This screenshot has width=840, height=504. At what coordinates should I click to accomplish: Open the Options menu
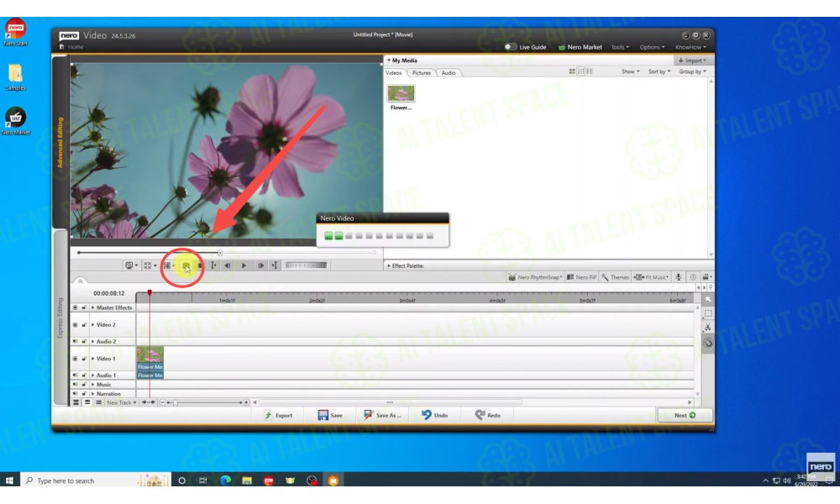tap(652, 47)
